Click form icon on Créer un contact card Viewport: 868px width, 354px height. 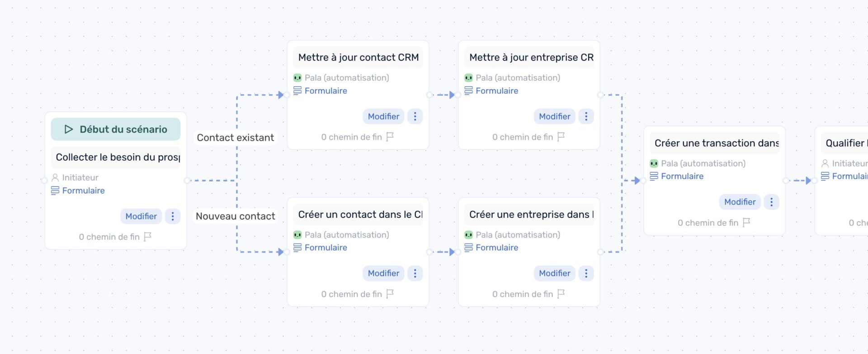point(297,248)
